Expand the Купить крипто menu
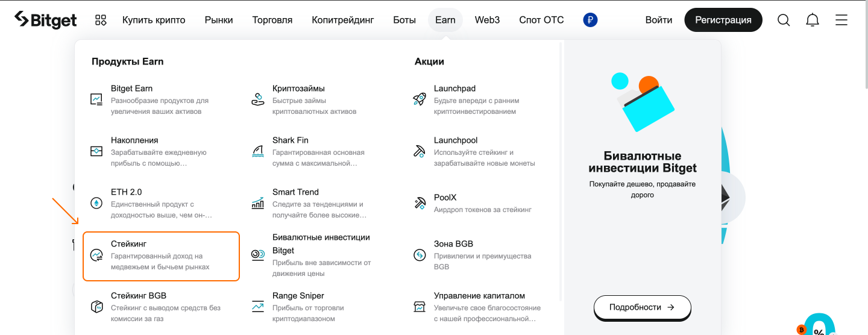The width and height of the screenshot is (868, 335). point(154,20)
